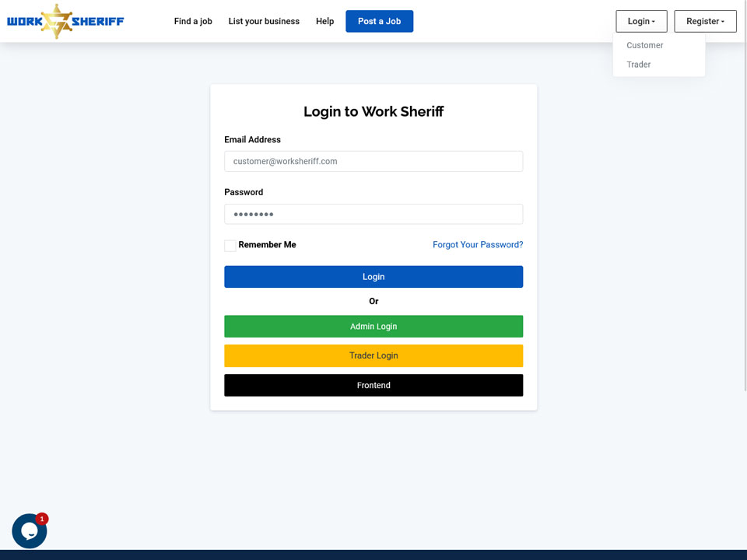
Task: Tick the Remember Me checkbox
Action: click(230, 245)
